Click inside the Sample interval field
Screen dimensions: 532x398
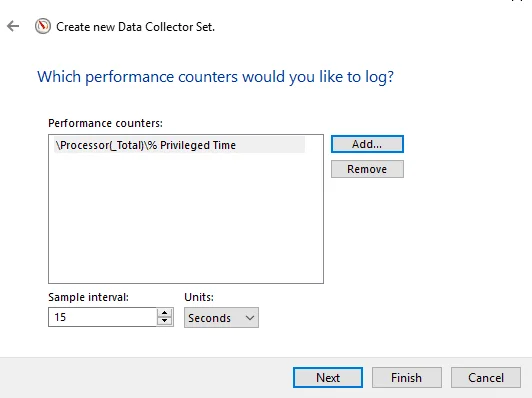[102, 317]
